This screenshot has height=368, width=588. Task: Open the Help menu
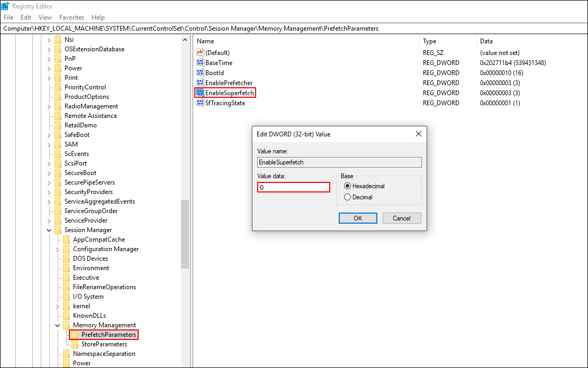(98, 17)
